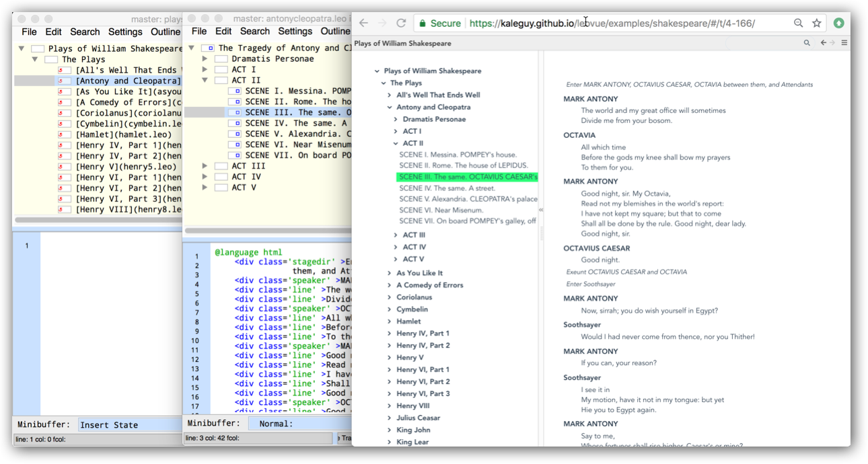
Task: Click the Normal: minibuffer field
Action: point(301,424)
